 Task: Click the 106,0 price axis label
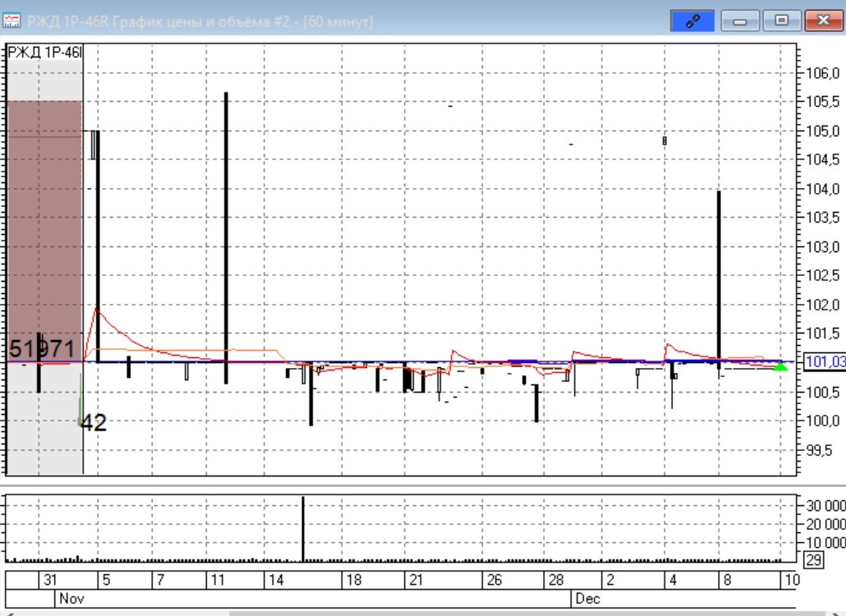(823, 73)
